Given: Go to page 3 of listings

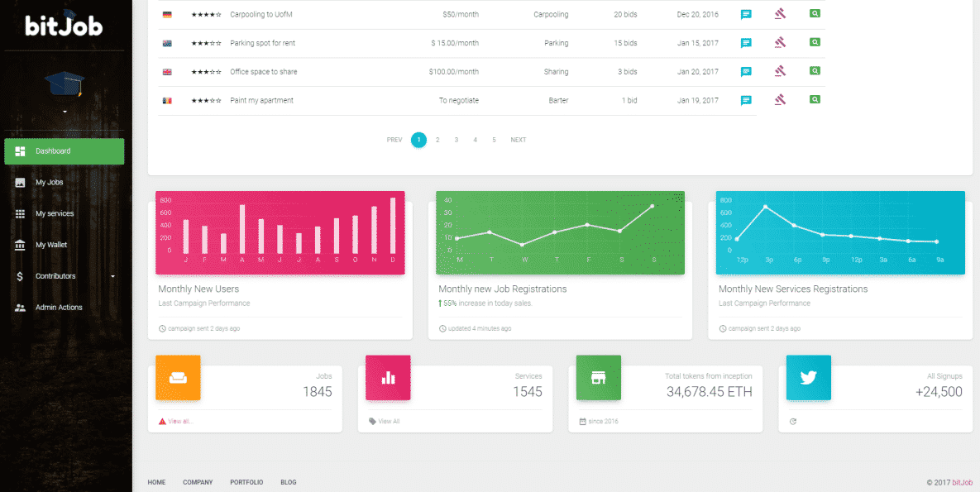Looking at the screenshot, I should [456, 140].
